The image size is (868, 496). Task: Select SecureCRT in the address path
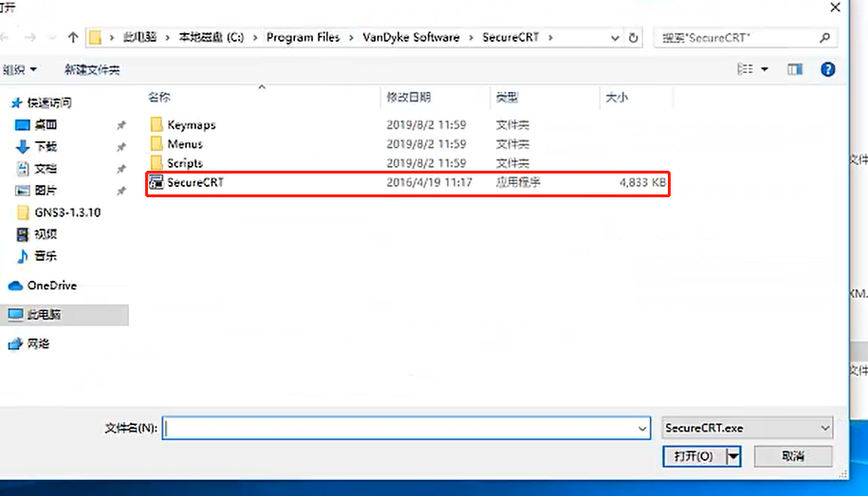pos(510,37)
